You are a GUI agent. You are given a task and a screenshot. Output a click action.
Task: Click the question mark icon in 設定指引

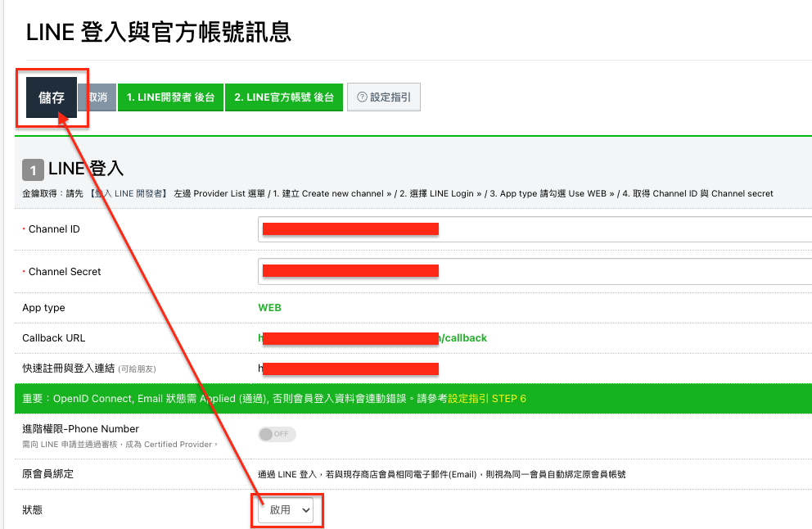click(363, 97)
